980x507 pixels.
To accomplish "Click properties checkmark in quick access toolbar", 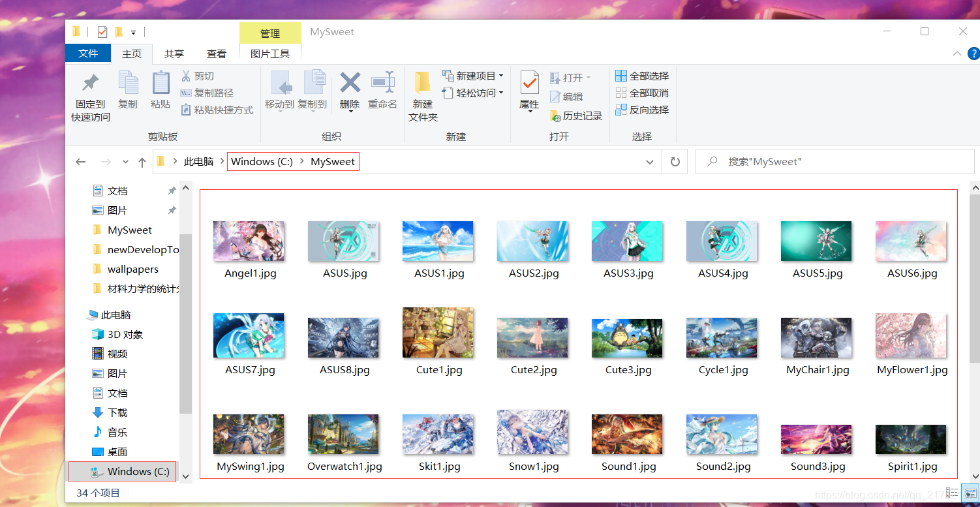I will tap(102, 31).
